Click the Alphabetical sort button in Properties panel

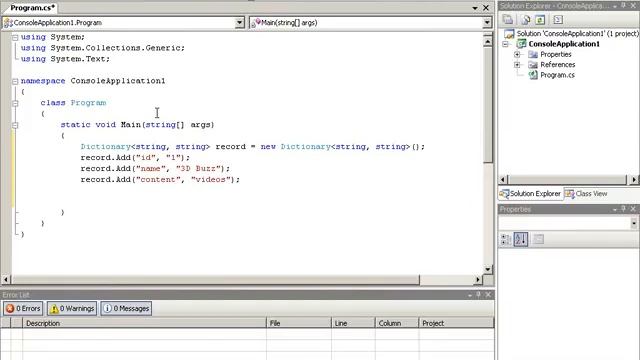point(521,239)
